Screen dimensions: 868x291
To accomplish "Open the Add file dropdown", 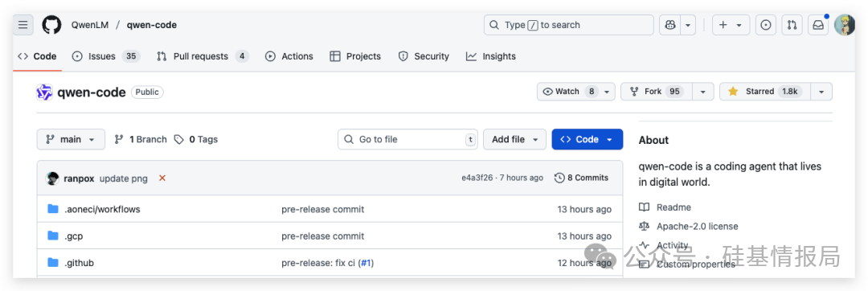I will [x=515, y=139].
